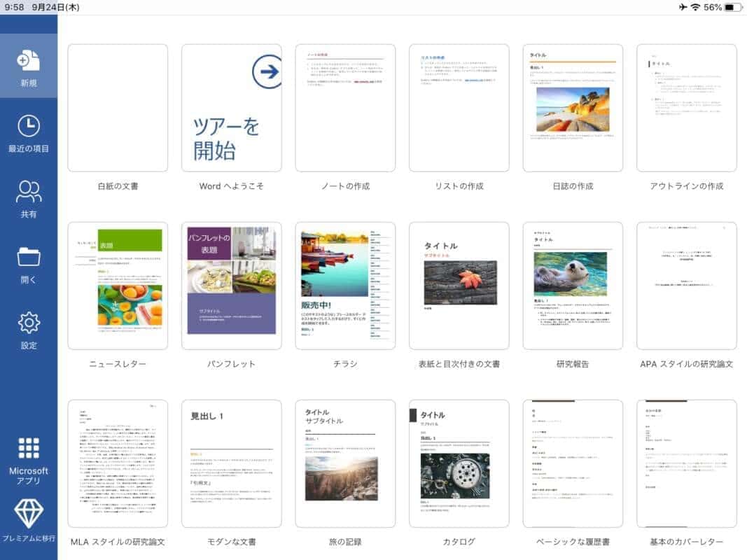Click the 日誌の作成 caption
This screenshot has width=747, height=560.
(573, 186)
